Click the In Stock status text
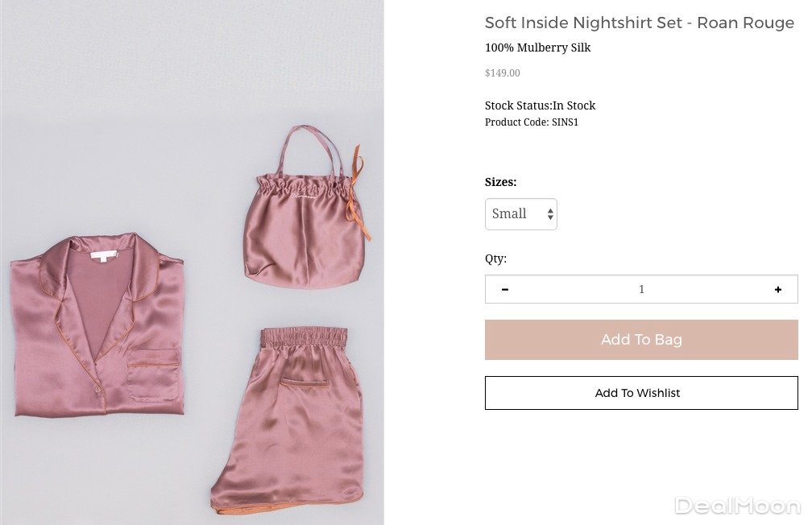Screen dimensions: 812x525 coord(574,105)
